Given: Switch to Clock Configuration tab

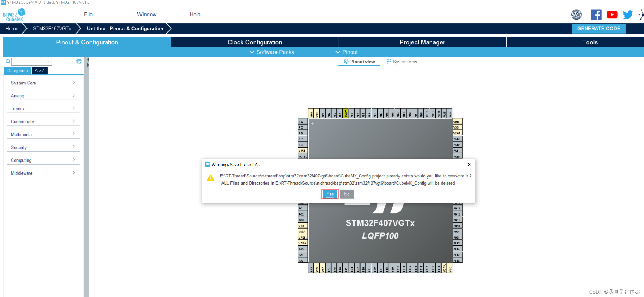Looking at the screenshot, I should [255, 42].
